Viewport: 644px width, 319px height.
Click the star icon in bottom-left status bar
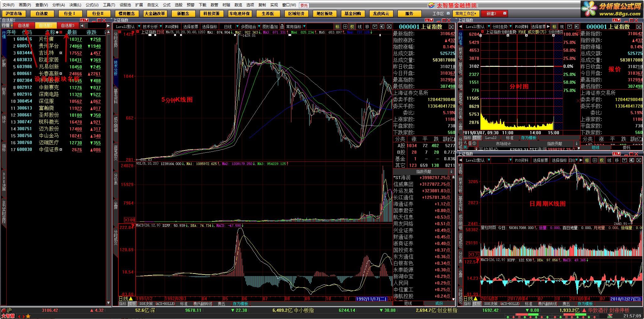click(28, 316)
